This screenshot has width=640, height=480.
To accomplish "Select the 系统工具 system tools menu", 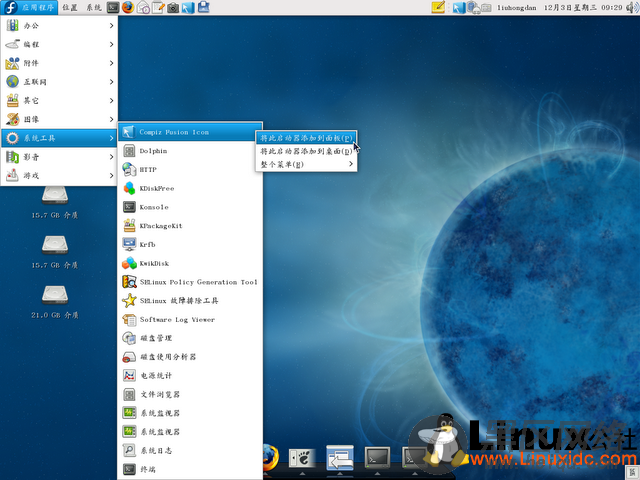I will 59,138.
